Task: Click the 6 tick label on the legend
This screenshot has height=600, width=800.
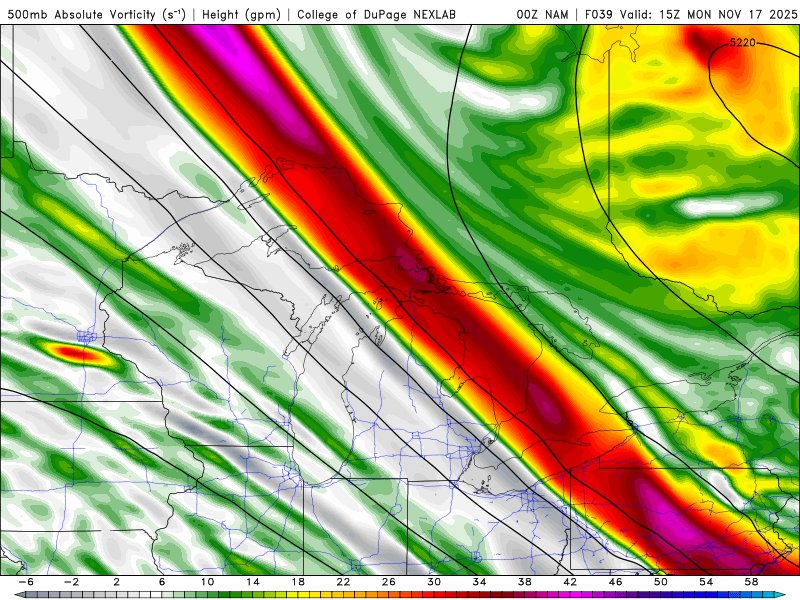Action: coord(162,582)
